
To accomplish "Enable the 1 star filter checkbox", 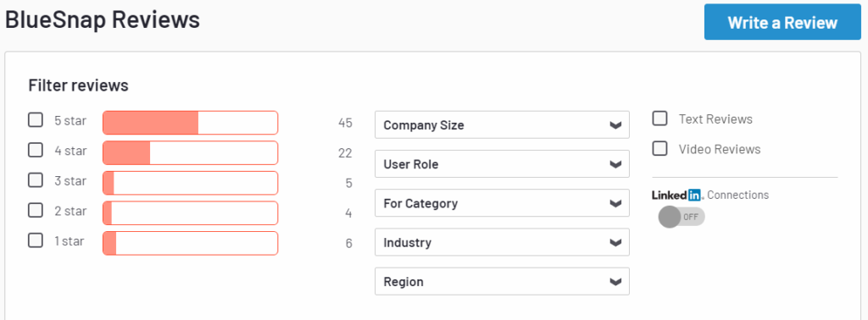I will (x=36, y=240).
